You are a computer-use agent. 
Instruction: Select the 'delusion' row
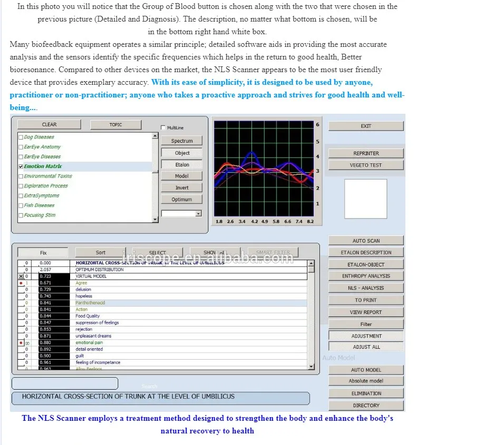[163, 290]
